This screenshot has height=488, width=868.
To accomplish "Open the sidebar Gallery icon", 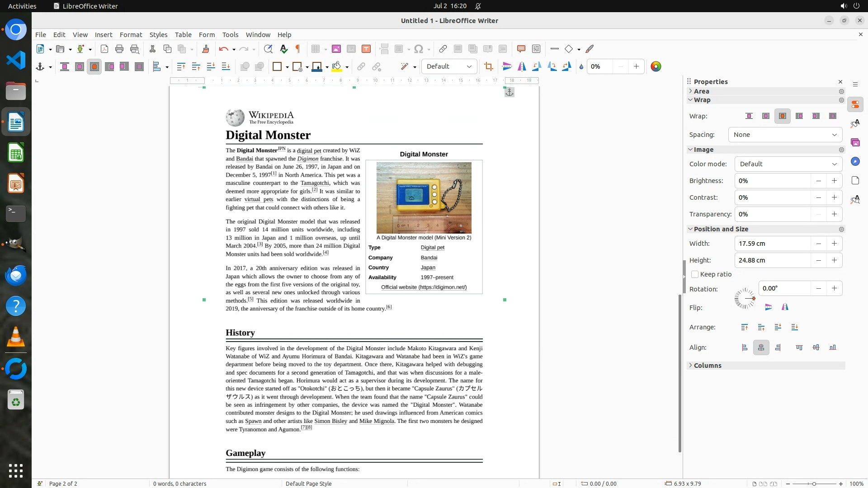I will tap(855, 143).
